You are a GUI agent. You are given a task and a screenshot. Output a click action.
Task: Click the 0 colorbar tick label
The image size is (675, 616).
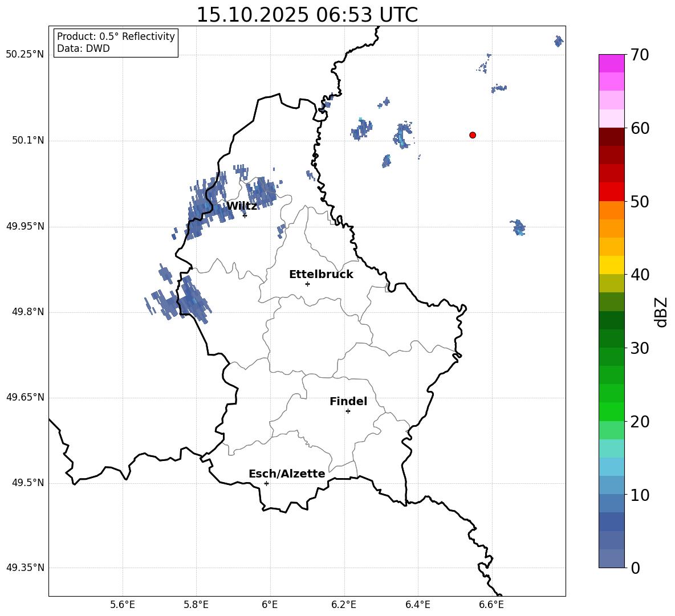click(x=636, y=568)
